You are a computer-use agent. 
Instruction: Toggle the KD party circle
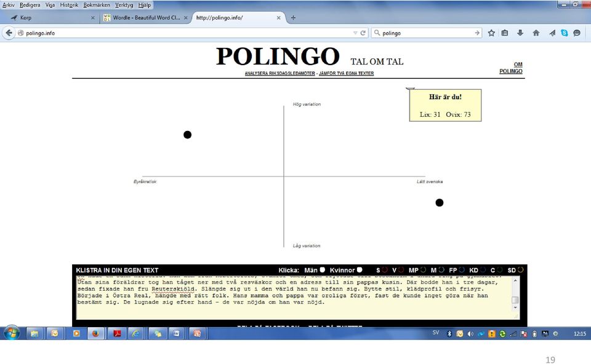tap(483, 270)
